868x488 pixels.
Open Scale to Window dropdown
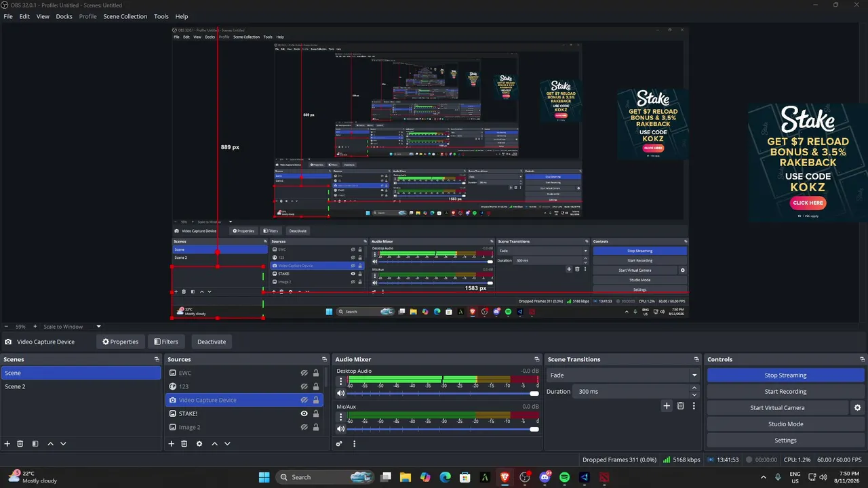(x=73, y=327)
